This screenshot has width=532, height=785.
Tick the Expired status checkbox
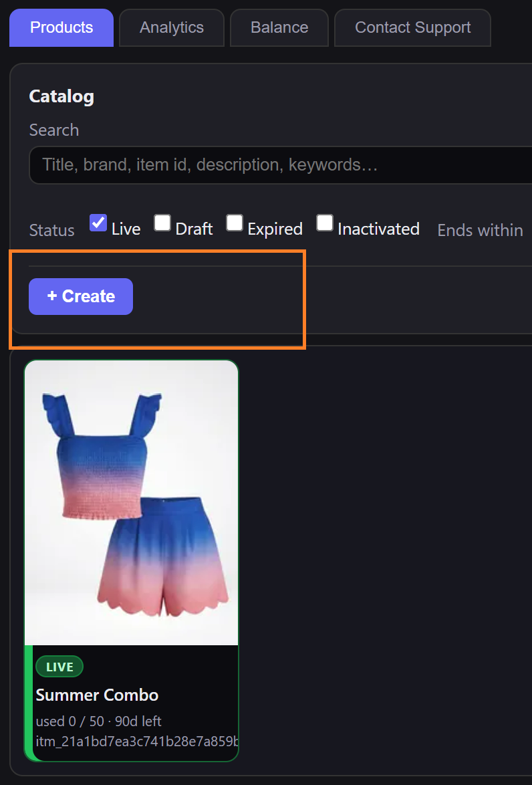tap(234, 223)
